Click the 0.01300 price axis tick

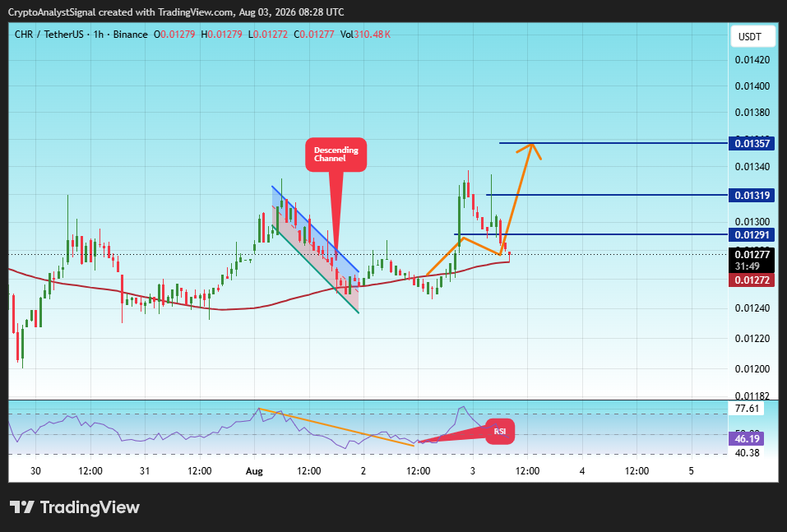pos(752,222)
